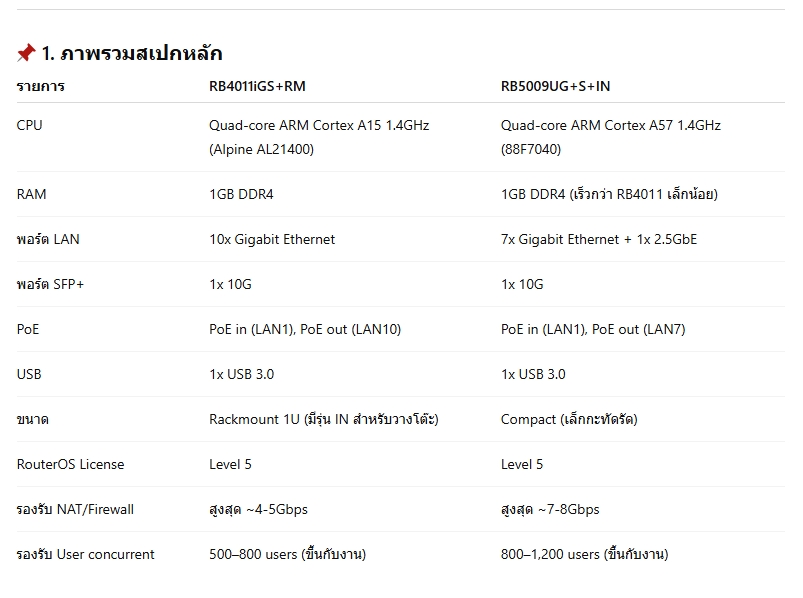Click the "Rackmount 1U" size cell
This screenshot has width=803, height=598.
(x=323, y=419)
